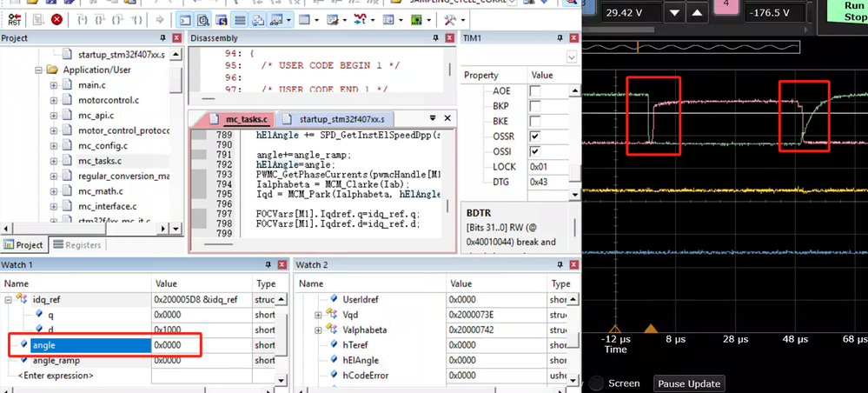Open the TIM1 panel dropdown
The width and height of the screenshot is (868, 393).
(571, 57)
